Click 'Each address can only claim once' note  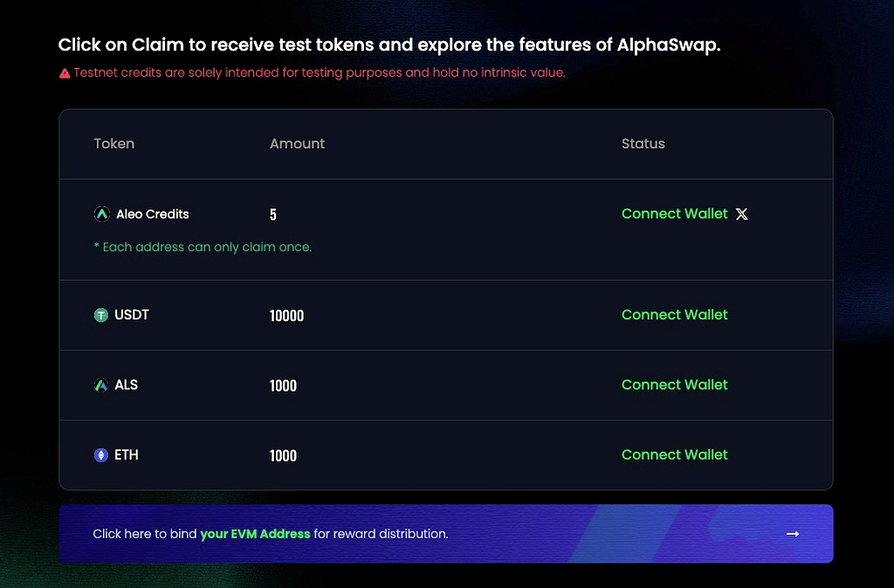click(x=203, y=247)
